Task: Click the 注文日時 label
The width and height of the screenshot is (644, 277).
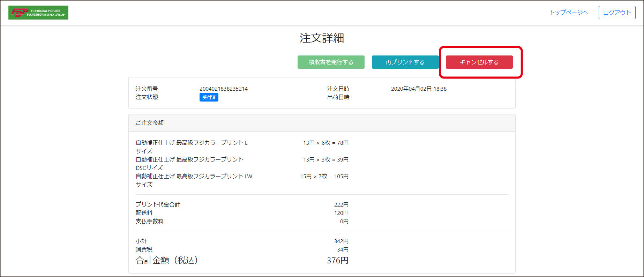Action: click(338, 89)
